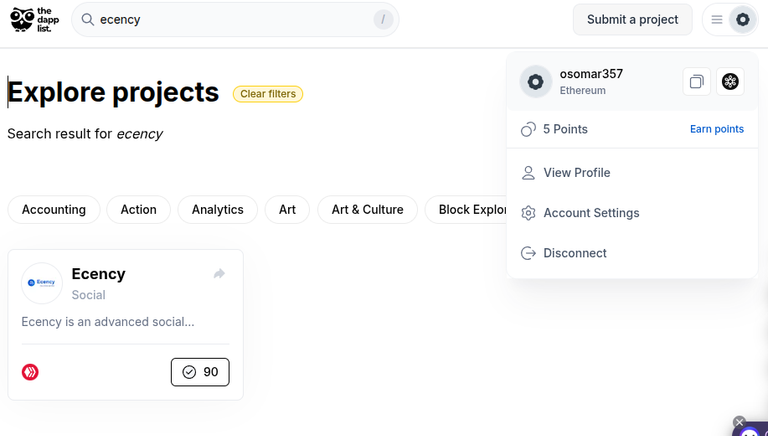Upvote Ecency with the 90 button
Screen dimensions: 768x436
coord(200,372)
